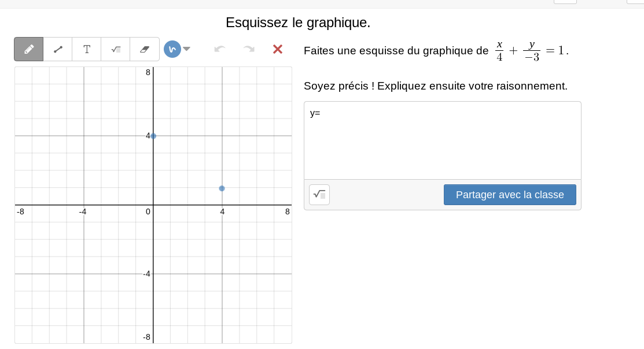Click the y-axis label 8 at top
The height and width of the screenshot is (349, 644).
(x=148, y=72)
